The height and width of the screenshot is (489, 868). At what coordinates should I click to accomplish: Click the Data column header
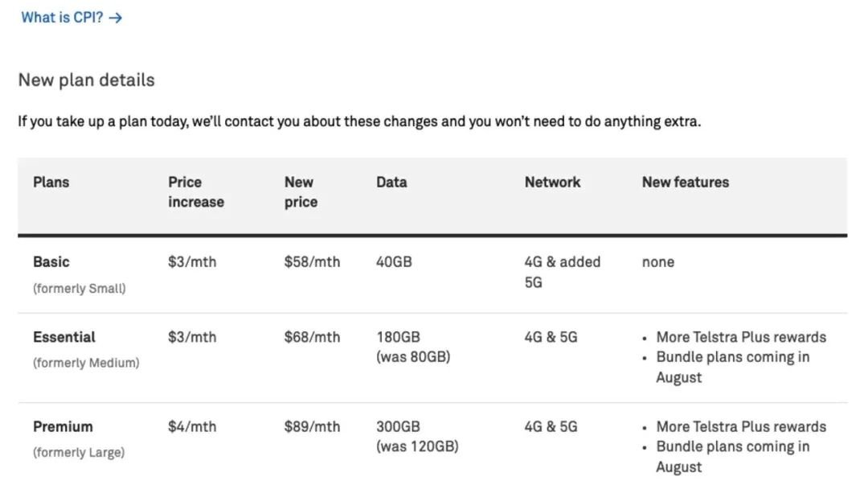[391, 183]
